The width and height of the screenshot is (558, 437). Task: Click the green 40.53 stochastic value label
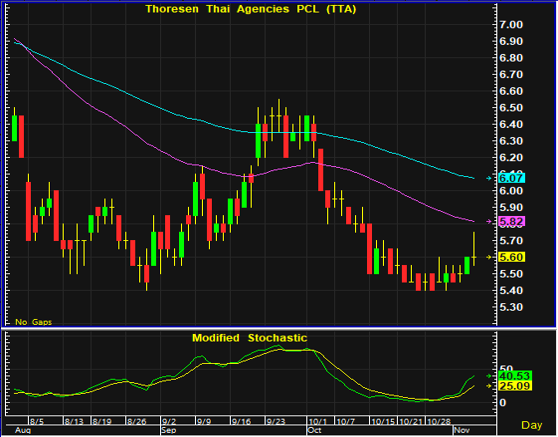tap(515, 376)
